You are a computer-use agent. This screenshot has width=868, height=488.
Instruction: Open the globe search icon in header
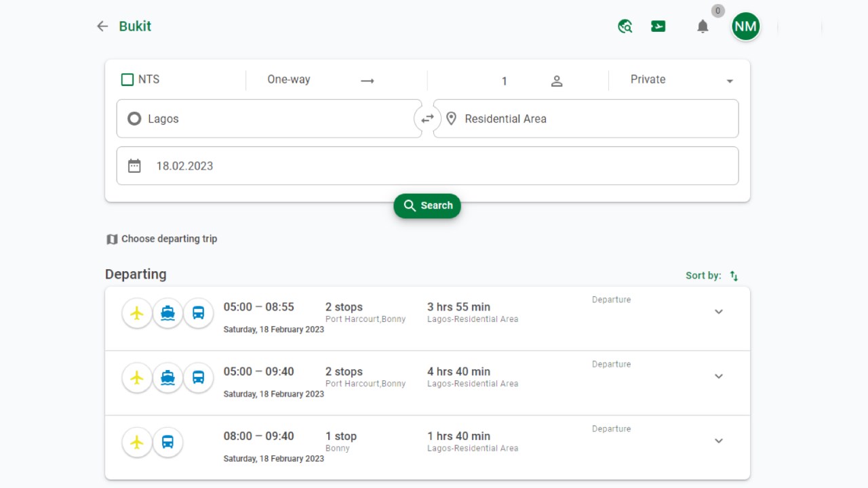coord(625,26)
